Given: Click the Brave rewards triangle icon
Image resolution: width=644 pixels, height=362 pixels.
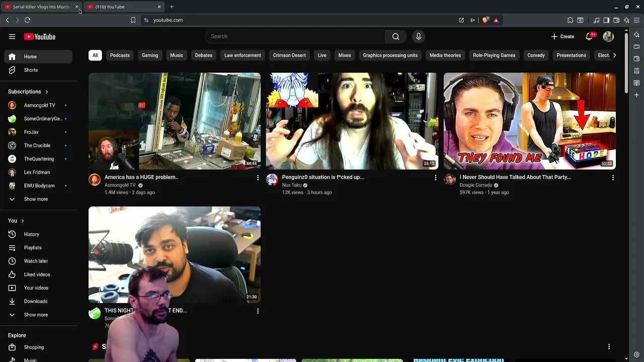Looking at the screenshot, I should coord(496,20).
